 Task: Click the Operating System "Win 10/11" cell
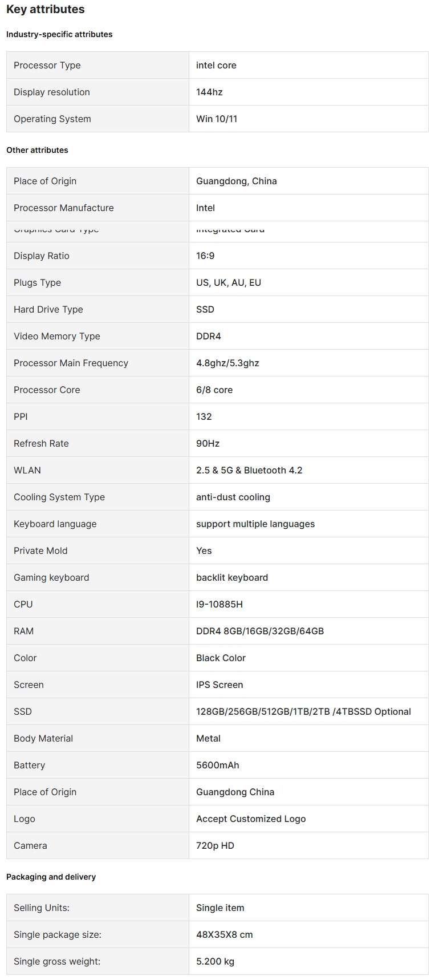tap(217, 119)
